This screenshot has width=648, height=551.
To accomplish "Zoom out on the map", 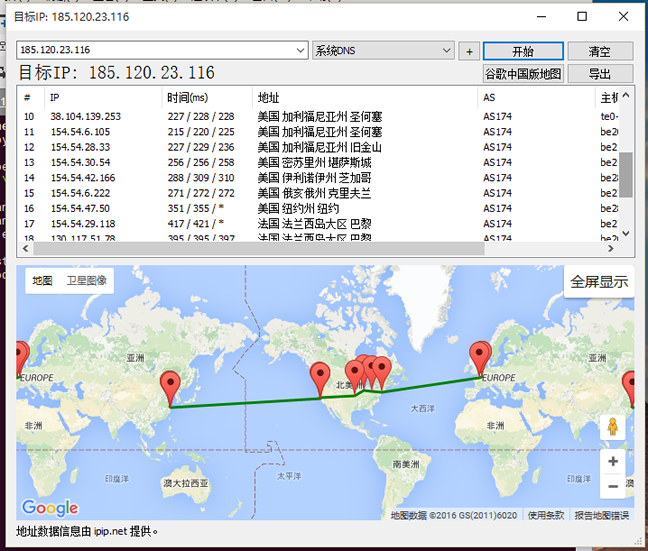I will 612,487.
